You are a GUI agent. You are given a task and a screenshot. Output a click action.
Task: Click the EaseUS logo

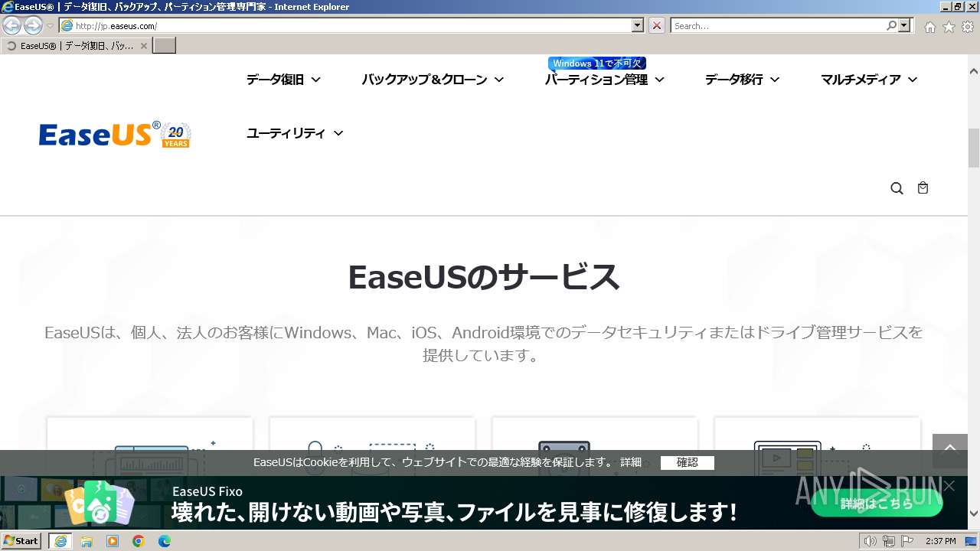click(115, 134)
